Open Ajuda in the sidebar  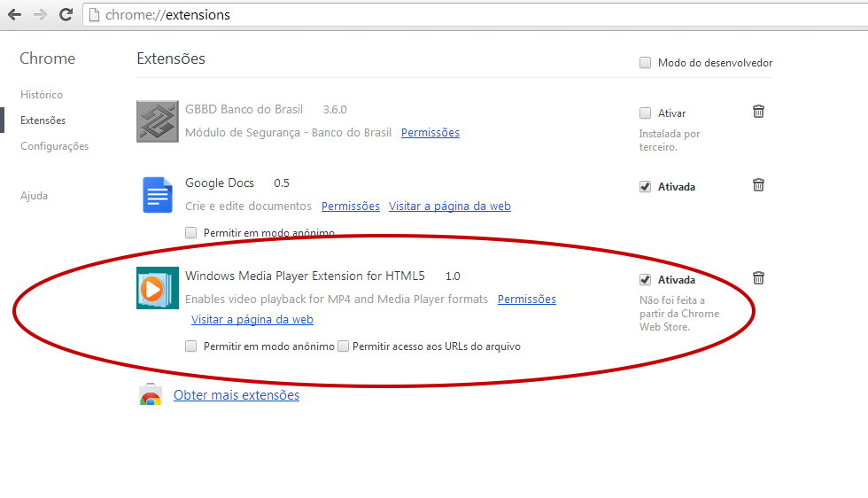point(34,196)
